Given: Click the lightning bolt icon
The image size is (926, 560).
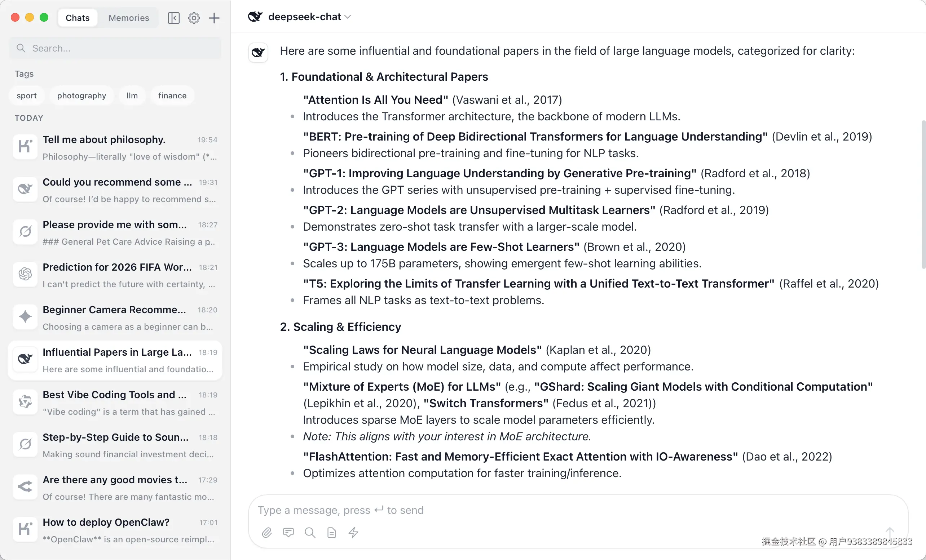Looking at the screenshot, I should pos(353,532).
